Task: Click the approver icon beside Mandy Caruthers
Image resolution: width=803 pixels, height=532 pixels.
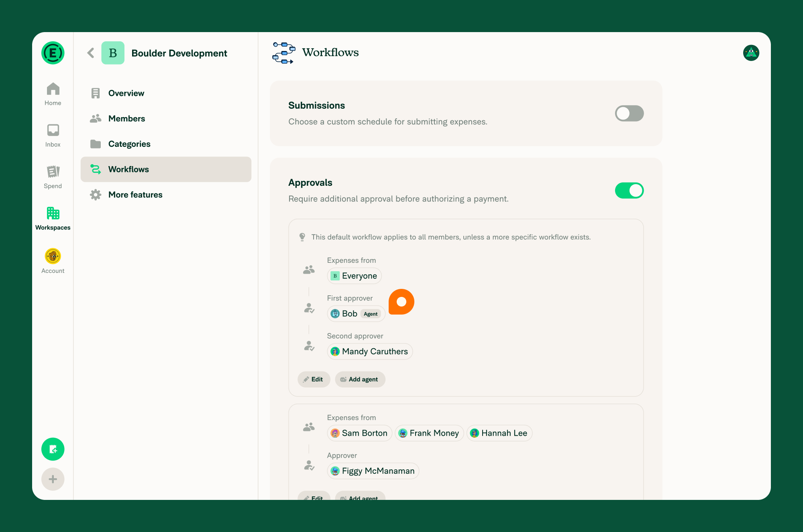Action: point(309,346)
